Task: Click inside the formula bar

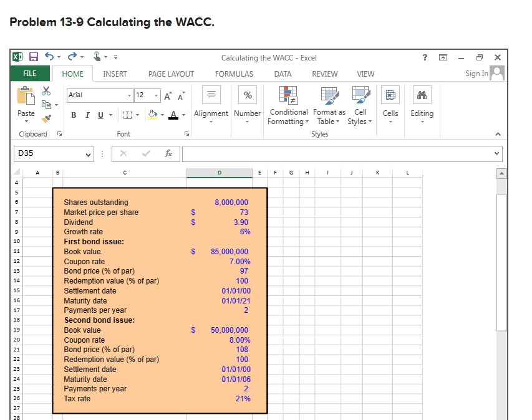Action: pyautogui.click(x=312, y=153)
